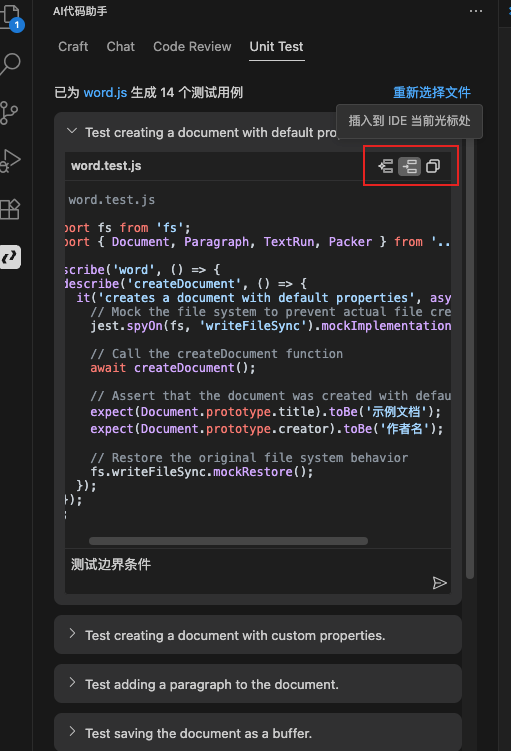
Task: Switch to the Craft tab
Action: (x=73, y=46)
